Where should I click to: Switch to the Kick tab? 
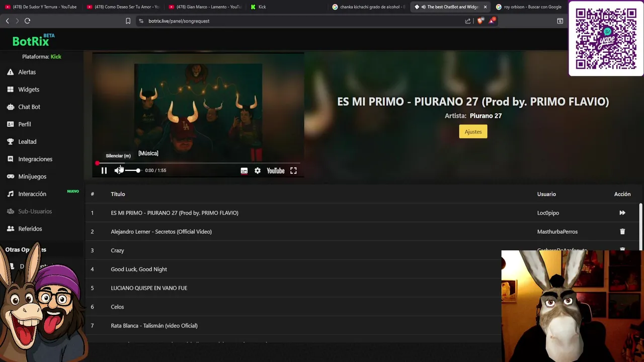[287, 7]
